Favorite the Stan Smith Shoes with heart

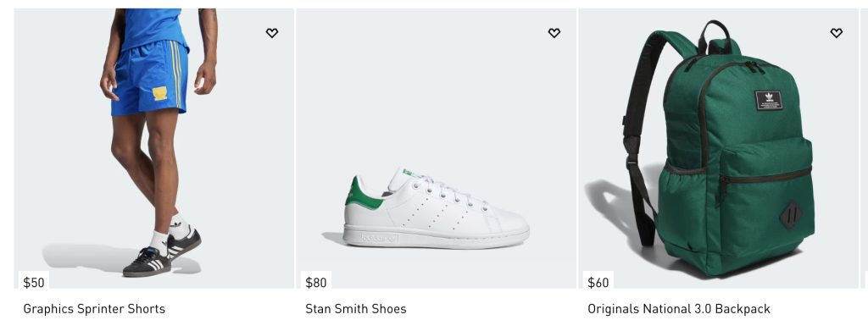[554, 33]
